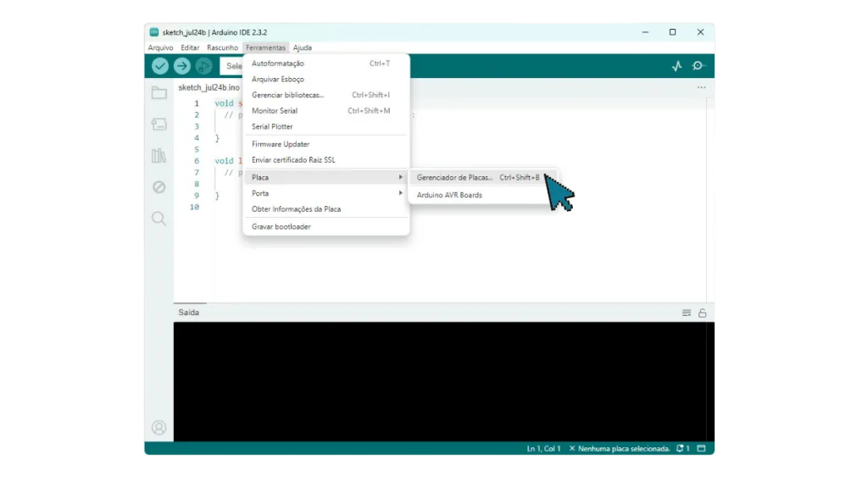The image size is (868, 488).
Task: Click Ln 1, Col 1 status entry
Action: [x=543, y=449]
